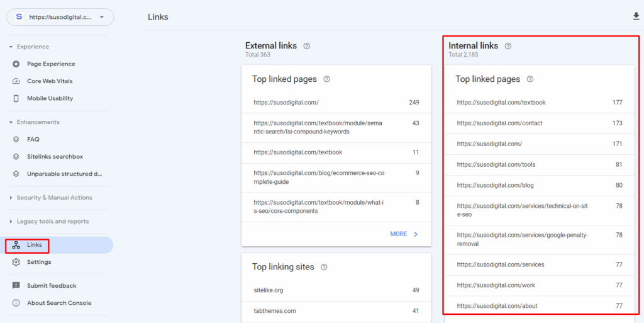
Task: Open internal technical-on-site-seo row
Action: pos(540,210)
